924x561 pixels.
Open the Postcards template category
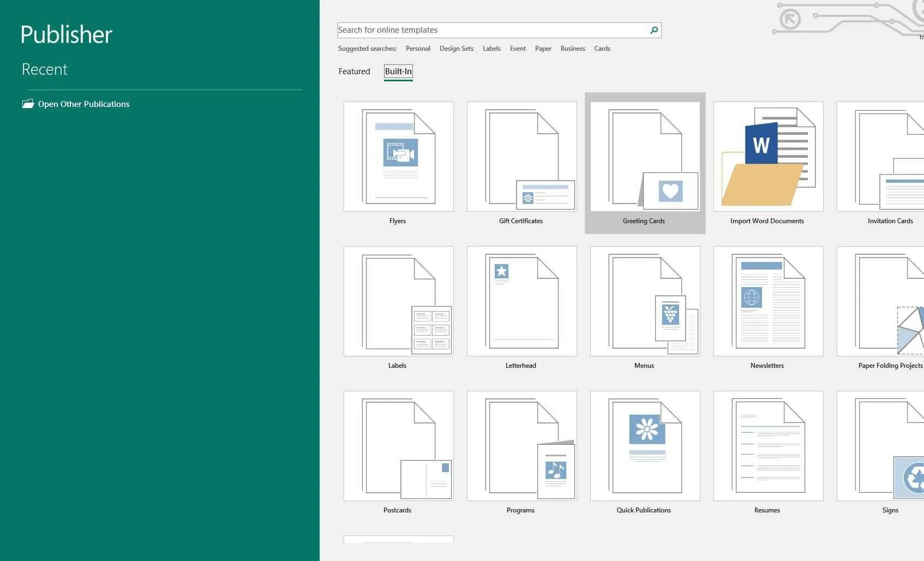click(x=398, y=446)
